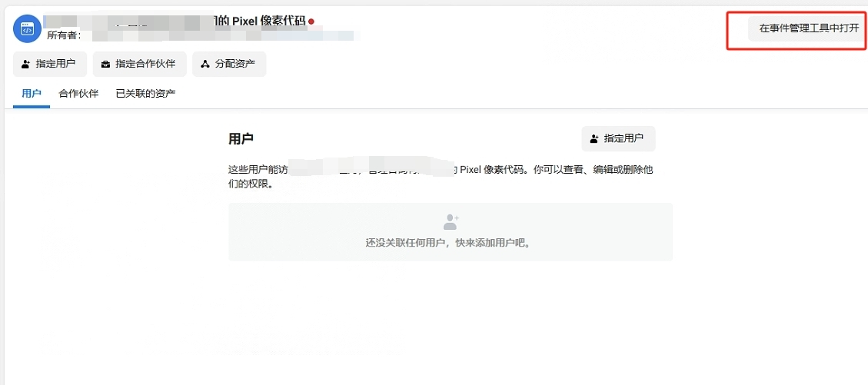Click the 还没关联任何用户 empty-state message
Screen dimensions: 868x385
pos(451,243)
